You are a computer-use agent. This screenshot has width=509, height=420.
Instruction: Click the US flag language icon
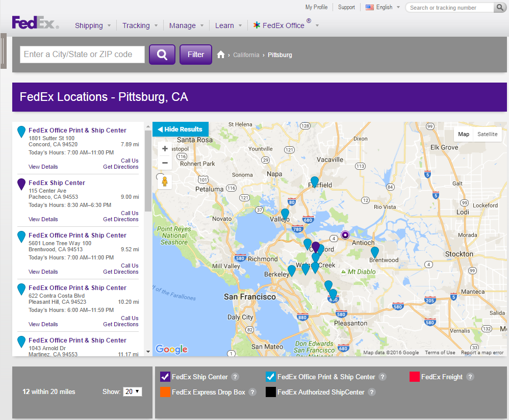(x=369, y=7)
